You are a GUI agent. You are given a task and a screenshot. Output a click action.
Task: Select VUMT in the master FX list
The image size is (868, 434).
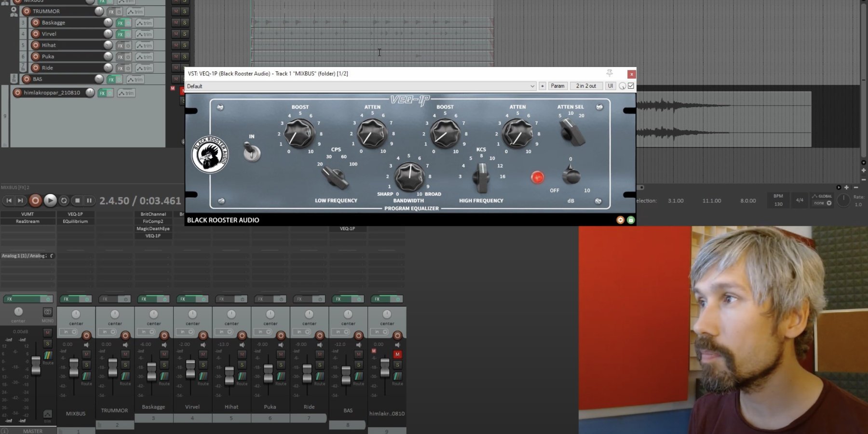pos(27,214)
